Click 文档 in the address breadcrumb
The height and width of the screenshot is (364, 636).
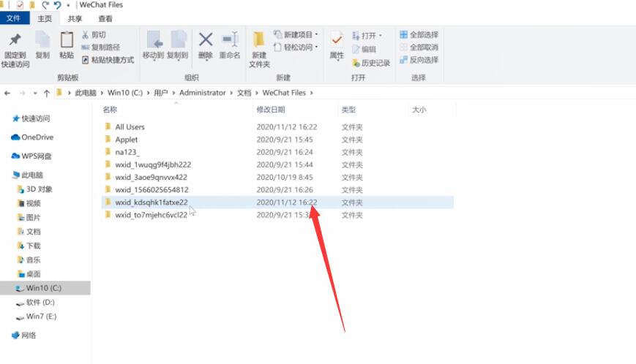tap(244, 93)
